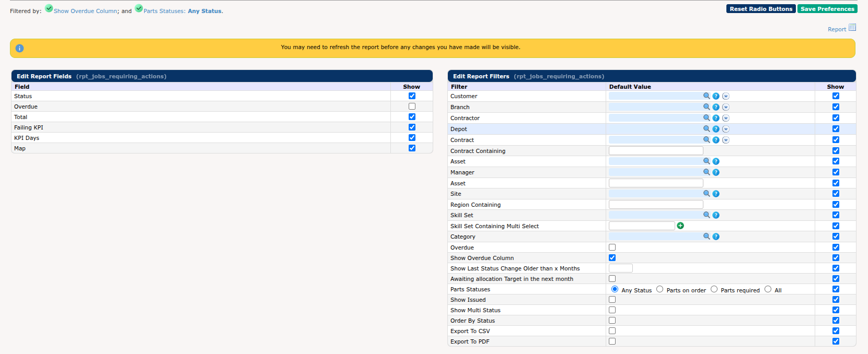Open the help icon for Category filter
Viewport: 868px width, 354px height.
(716, 237)
